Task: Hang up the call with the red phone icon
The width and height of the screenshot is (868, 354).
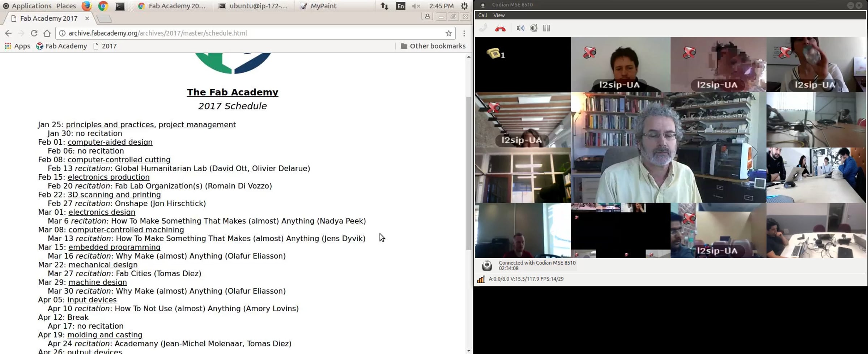Action: pos(500,28)
